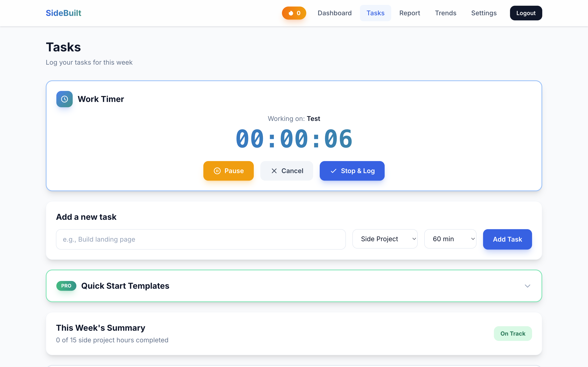
Task: Go to the Dashboard page
Action: click(334, 13)
